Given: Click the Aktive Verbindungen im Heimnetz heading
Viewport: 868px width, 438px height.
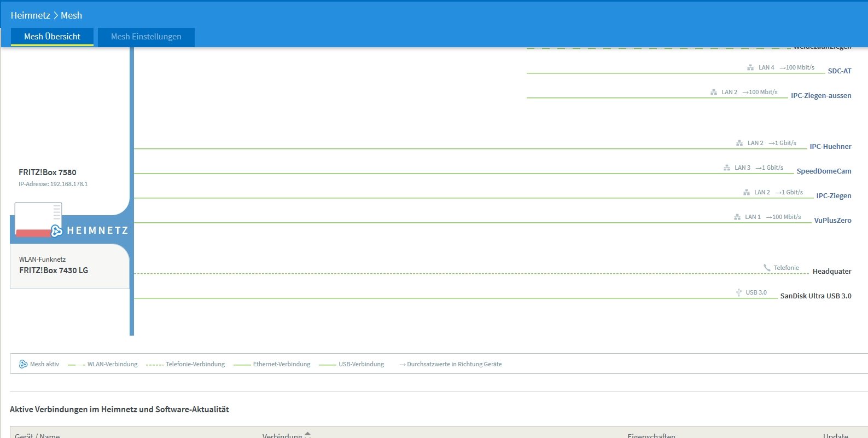Looking at the screenshot, I should pos(119,410).
